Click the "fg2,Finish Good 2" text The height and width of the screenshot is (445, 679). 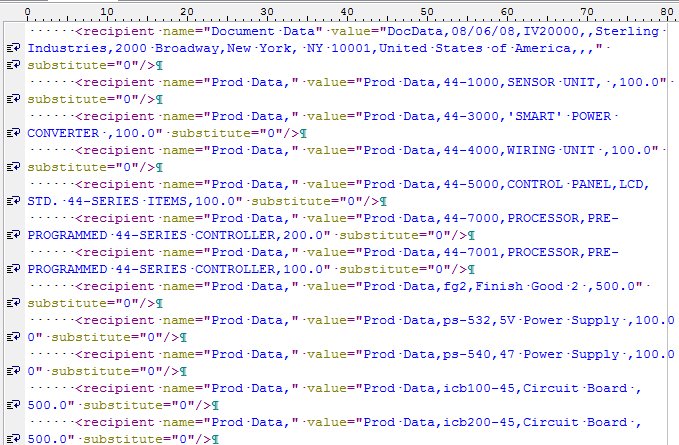(511, 286)
